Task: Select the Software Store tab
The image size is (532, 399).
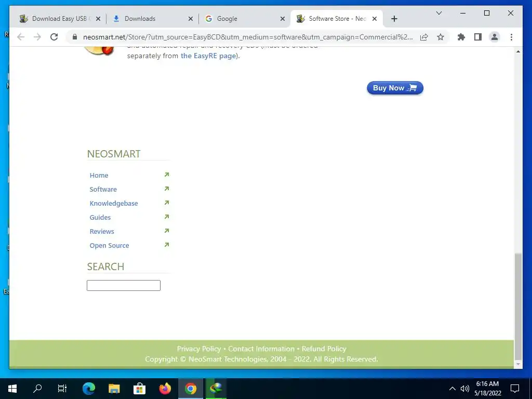Action: coord(336,19)
